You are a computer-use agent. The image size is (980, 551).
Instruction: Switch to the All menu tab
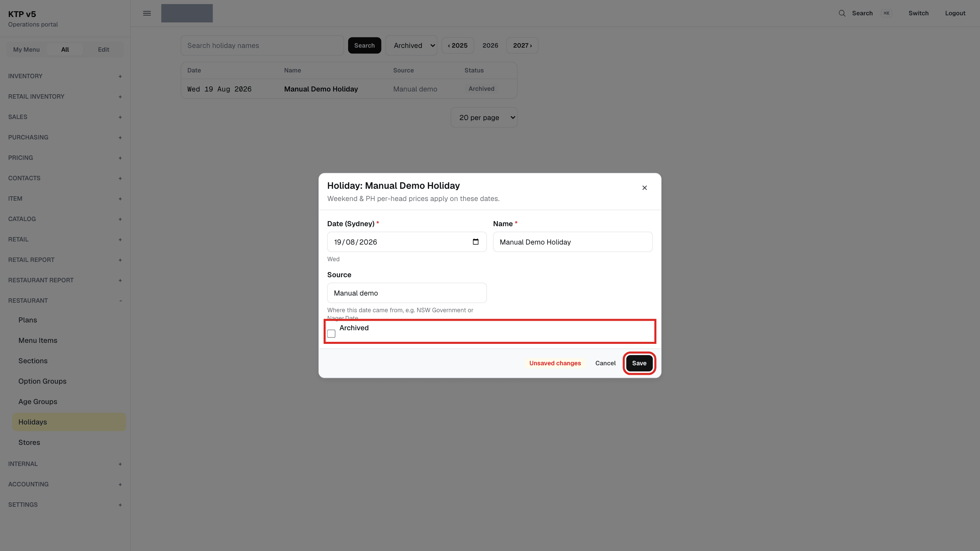click(x=65, y=49)
